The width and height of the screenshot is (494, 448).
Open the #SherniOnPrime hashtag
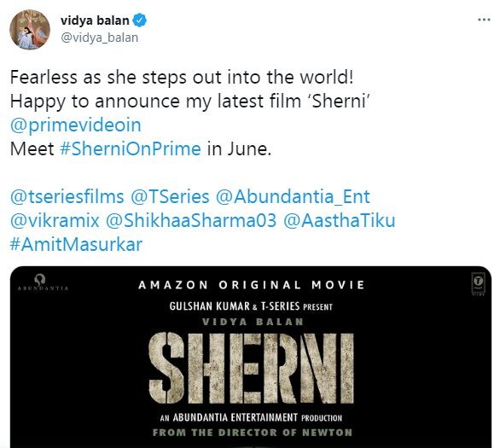click(x=131, y=148)
